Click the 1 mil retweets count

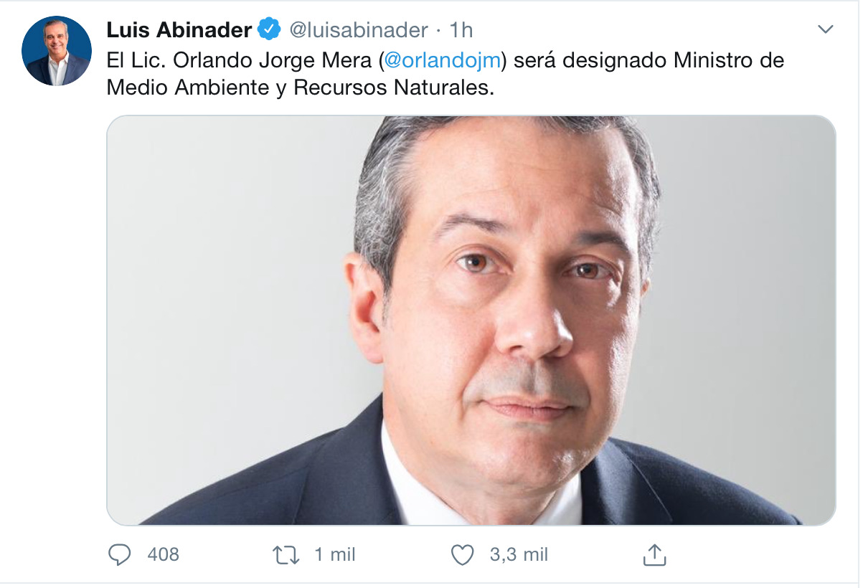tap(335, 554)
